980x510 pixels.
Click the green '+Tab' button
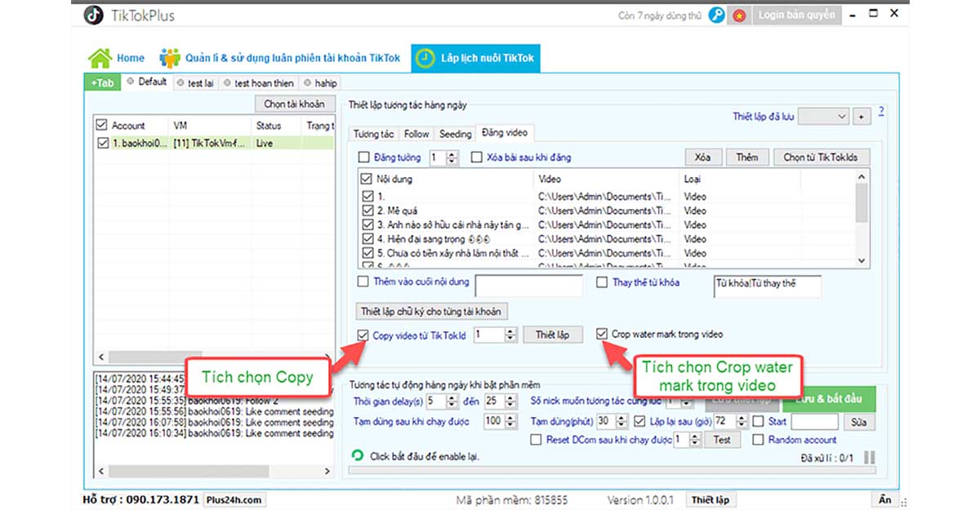103,82
